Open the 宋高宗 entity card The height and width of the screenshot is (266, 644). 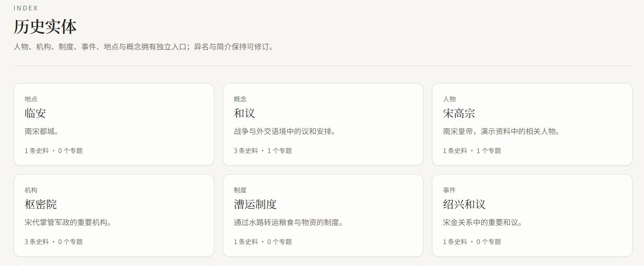[x=532, y=124]
